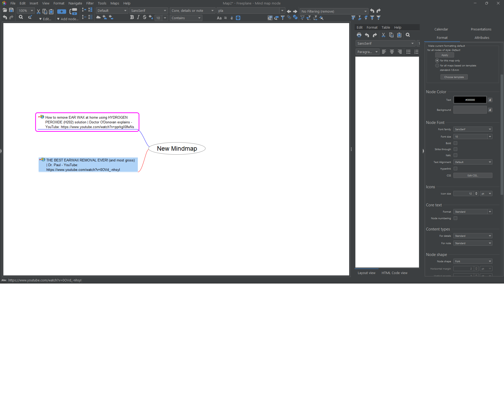Click the search icon in note editor toolbar
Image resolution: width=504 pixels, height=420 pixels.
pos(408,35)
